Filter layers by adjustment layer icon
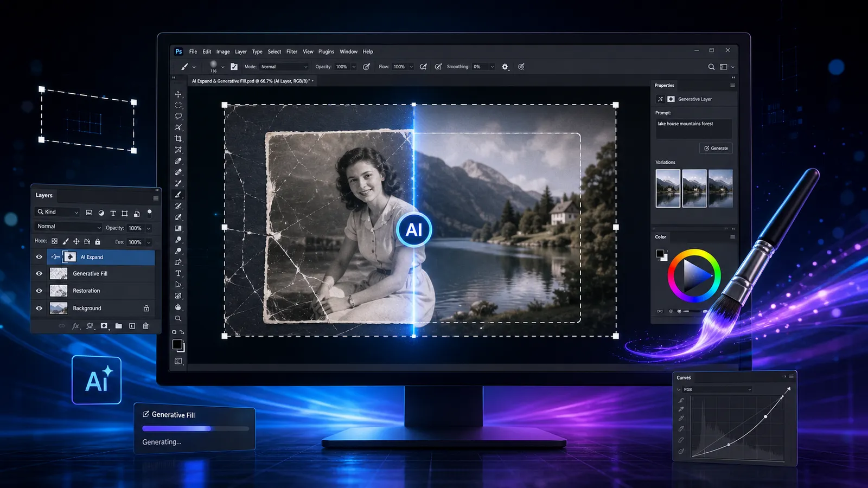This screenshot has width=868, height=488. pos(101,213)
